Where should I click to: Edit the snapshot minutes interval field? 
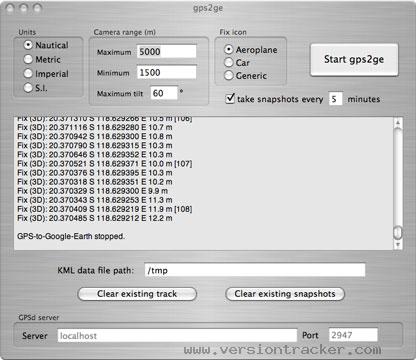coord(335,99)
